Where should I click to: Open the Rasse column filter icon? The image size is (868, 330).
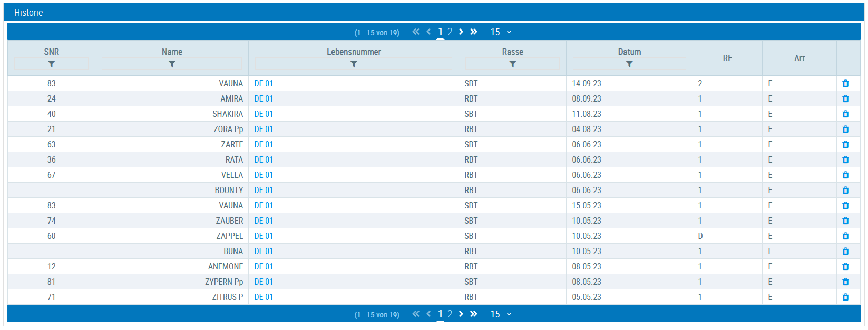[x=512, y=64]
